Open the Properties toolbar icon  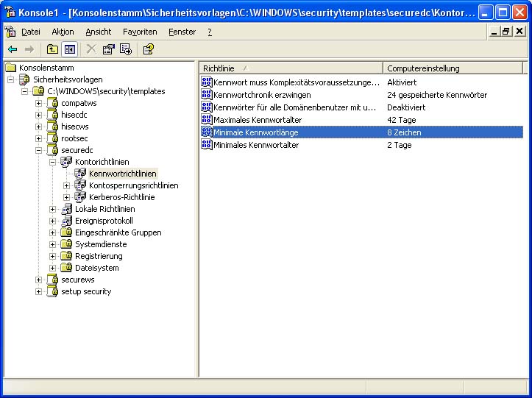(x=109, y=49)
